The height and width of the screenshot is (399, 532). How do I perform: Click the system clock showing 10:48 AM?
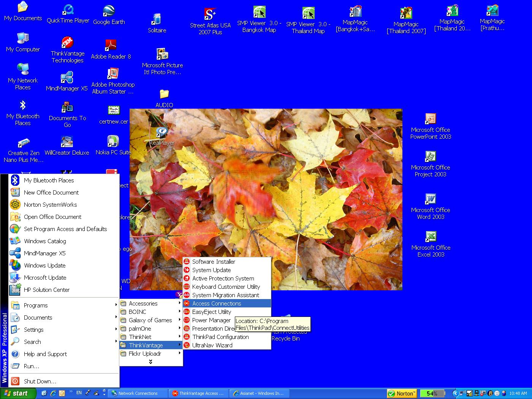click(518, 393)
